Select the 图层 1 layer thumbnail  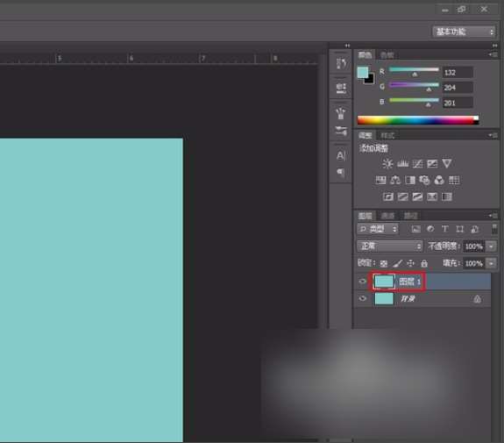(384, 282)
